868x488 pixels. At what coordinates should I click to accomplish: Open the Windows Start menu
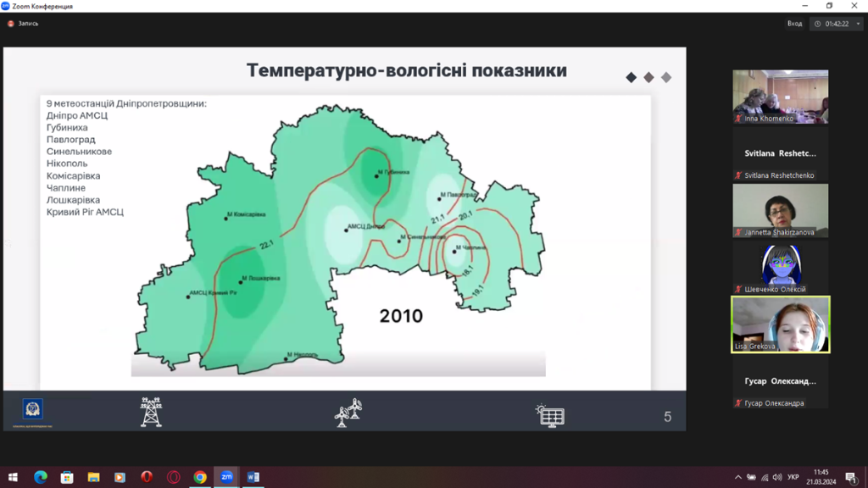13,477
